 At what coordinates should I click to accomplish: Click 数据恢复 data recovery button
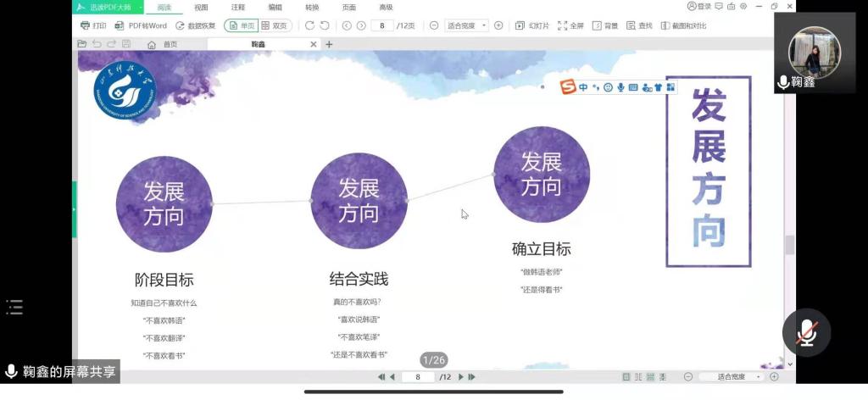[195, 25]
